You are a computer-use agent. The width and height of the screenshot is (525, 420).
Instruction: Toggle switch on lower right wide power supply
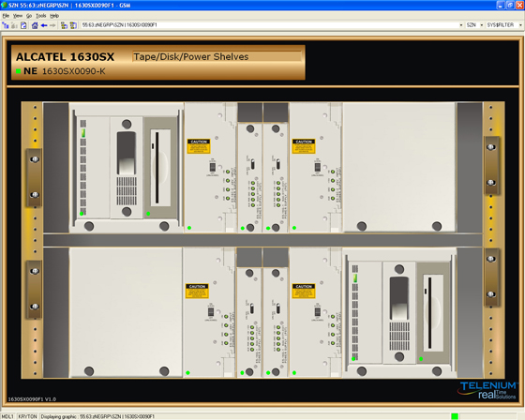click(x=318, y=311)
